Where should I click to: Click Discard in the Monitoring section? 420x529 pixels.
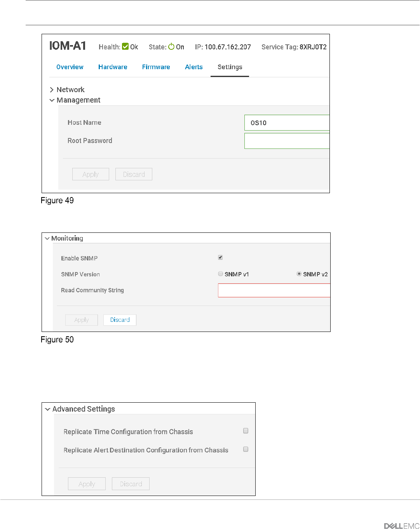pos(120,320)
